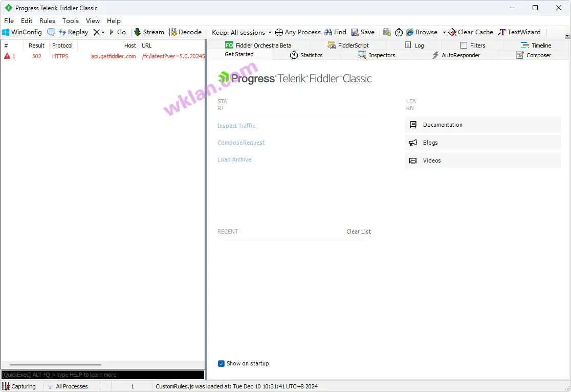
Task: Open the View menu
Action: coord(93,21)
